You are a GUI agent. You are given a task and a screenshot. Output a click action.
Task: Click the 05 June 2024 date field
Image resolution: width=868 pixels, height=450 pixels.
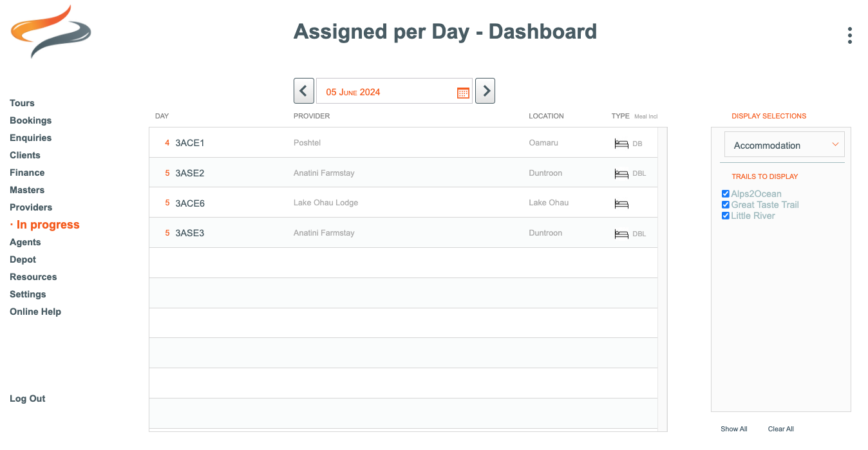(x=394, y=91)
